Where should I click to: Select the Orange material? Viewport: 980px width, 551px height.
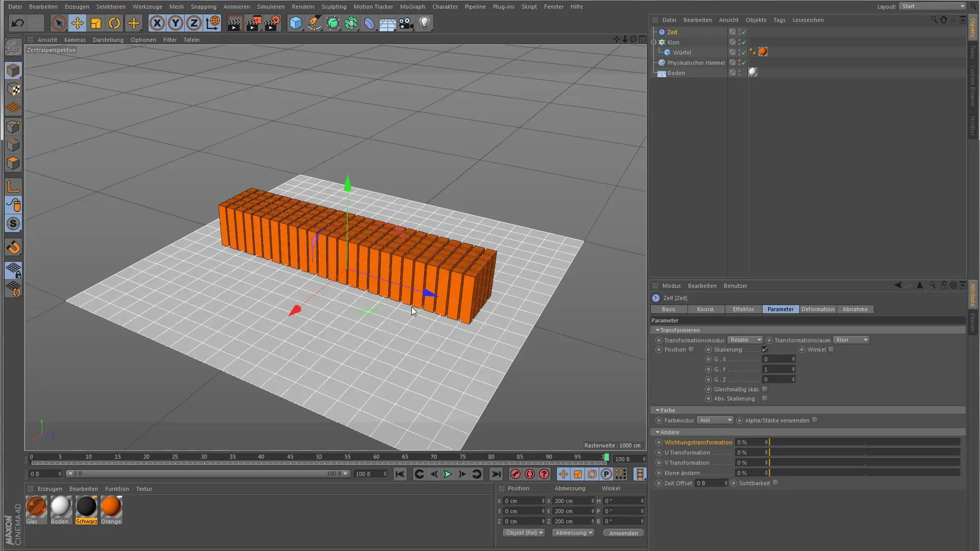coord(111,510)
